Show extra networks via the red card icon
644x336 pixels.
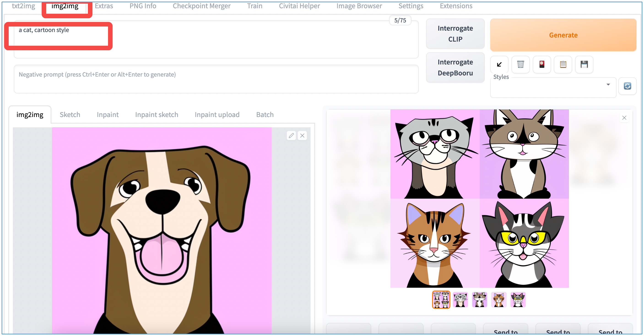tap(541, 64)
